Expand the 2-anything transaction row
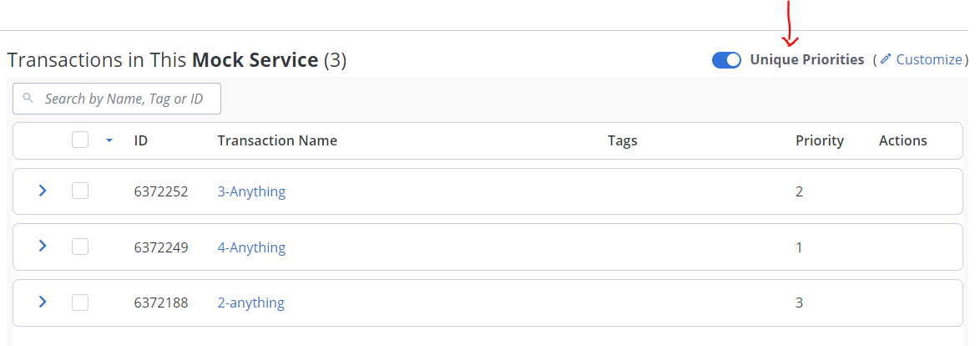 click(43, 303)
